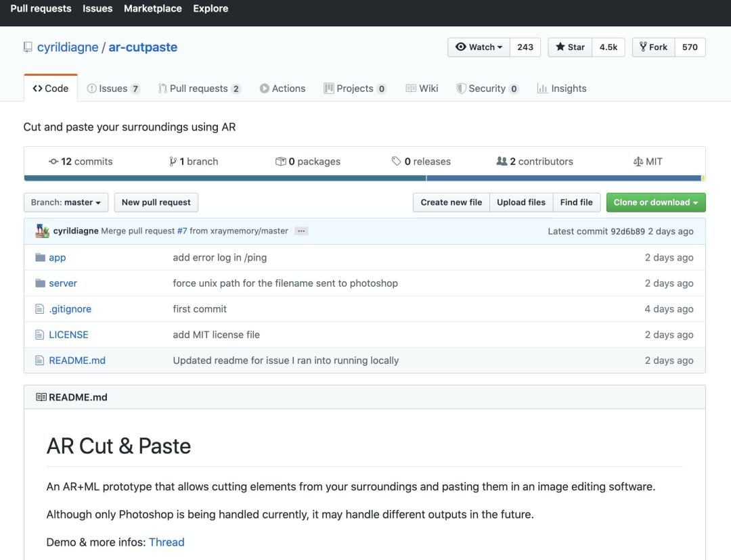Click the app folder icon
731x560 pixels.
40,258
